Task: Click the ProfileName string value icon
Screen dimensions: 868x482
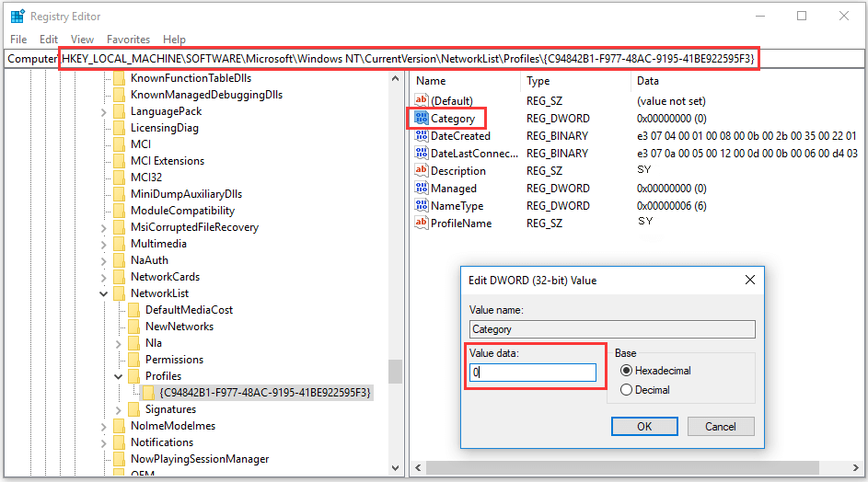Action: coord(422,223)
